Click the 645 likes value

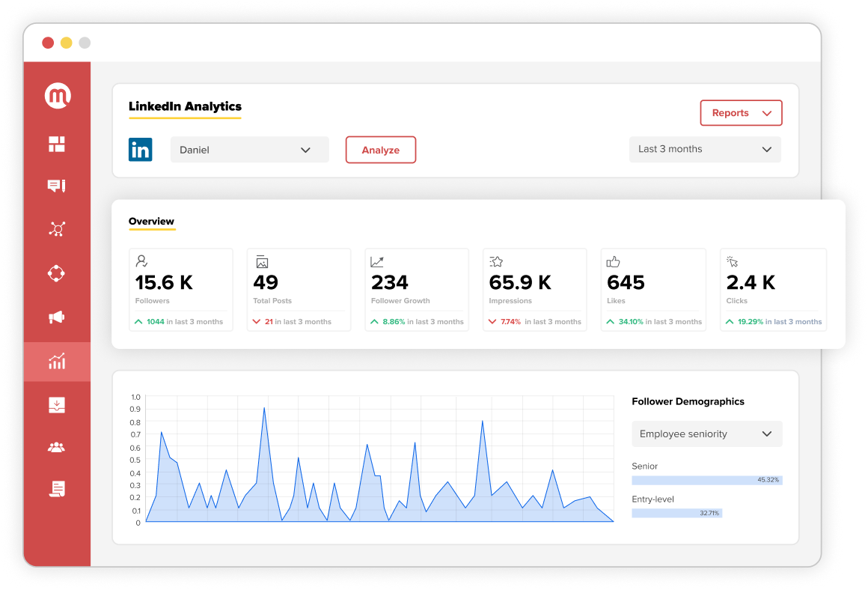pyautogui.click(x=626, y=282)
